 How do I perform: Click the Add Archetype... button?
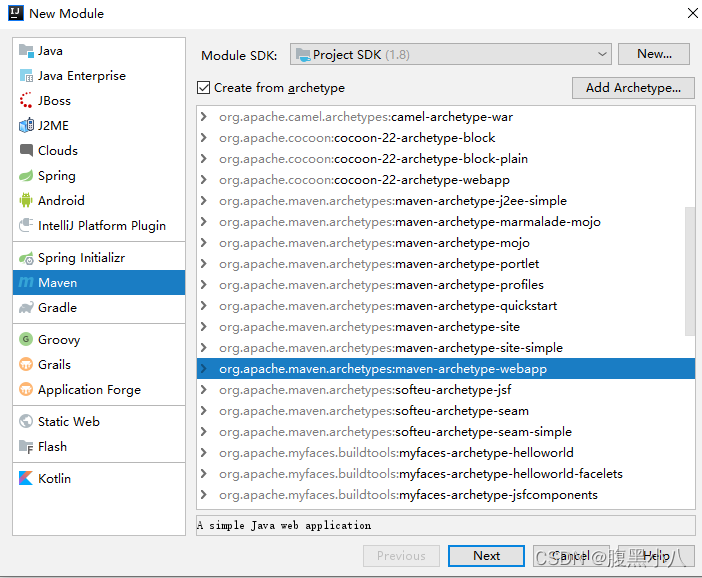pyautogui.click(x=633, y=88)
